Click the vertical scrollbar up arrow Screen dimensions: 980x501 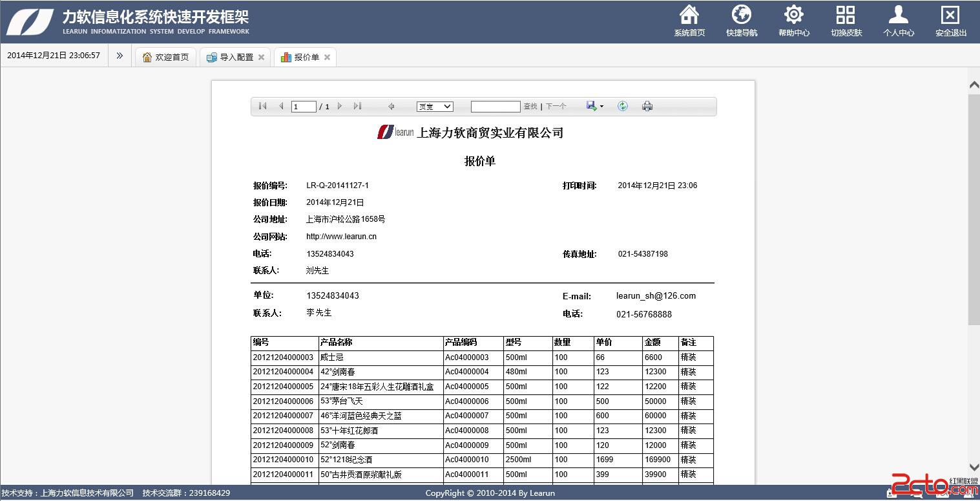pos(974,85)
